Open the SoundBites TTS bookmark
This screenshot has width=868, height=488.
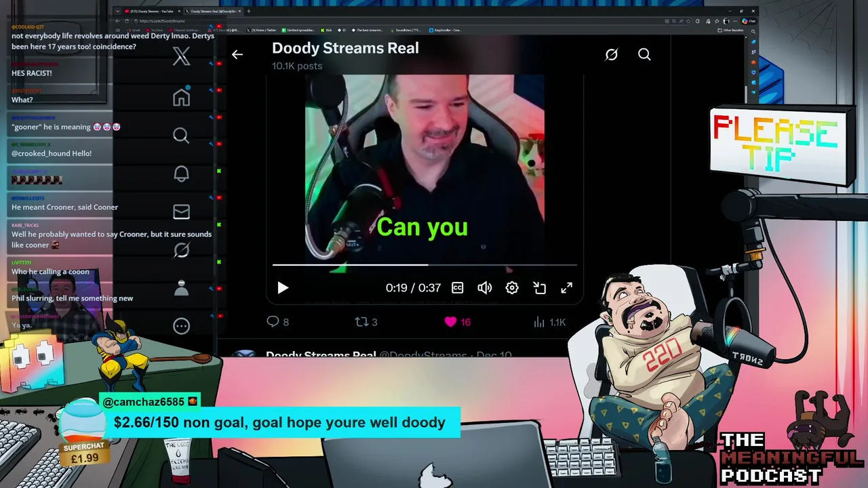point(406,30)
